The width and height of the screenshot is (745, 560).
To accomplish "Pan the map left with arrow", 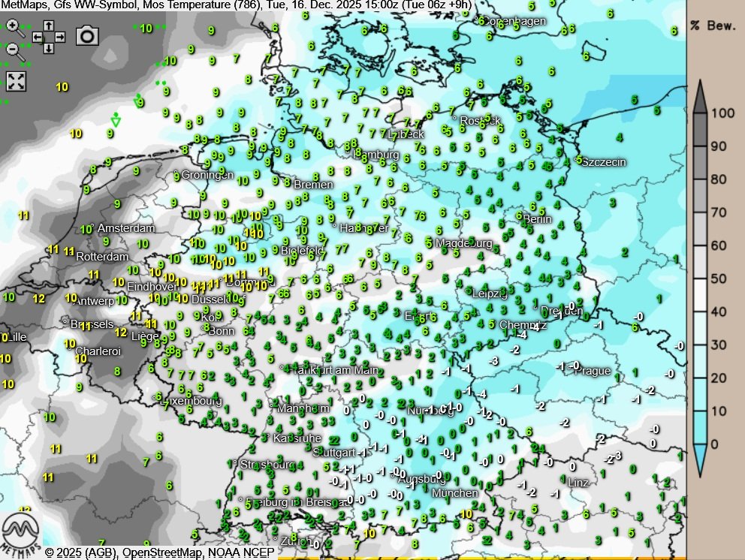I will click(x=37, y=36).
